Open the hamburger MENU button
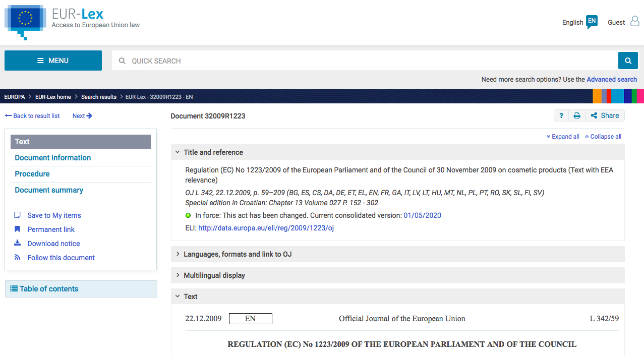Image resolution: width=644 pixels, height=356 pixels. [x=53, y=61]
